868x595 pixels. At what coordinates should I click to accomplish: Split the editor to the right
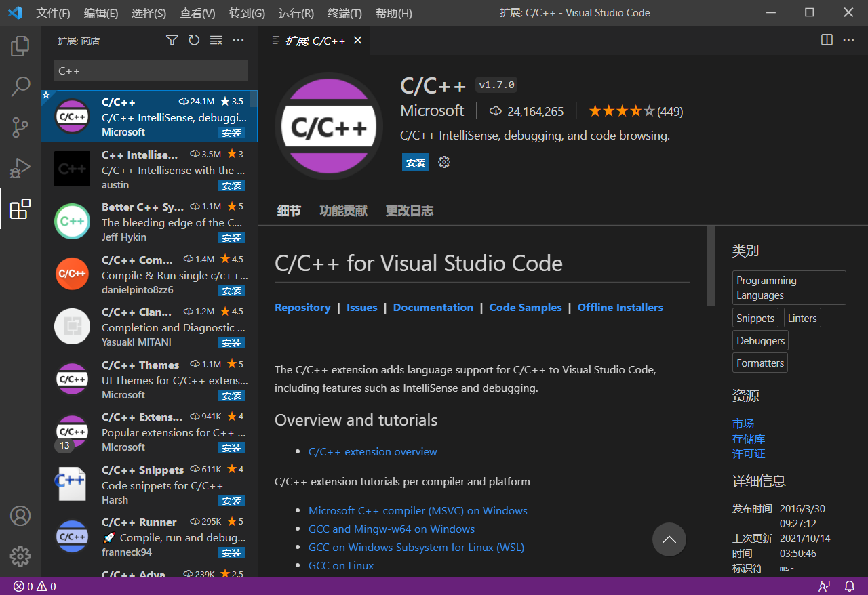click(x=827, y=40)
